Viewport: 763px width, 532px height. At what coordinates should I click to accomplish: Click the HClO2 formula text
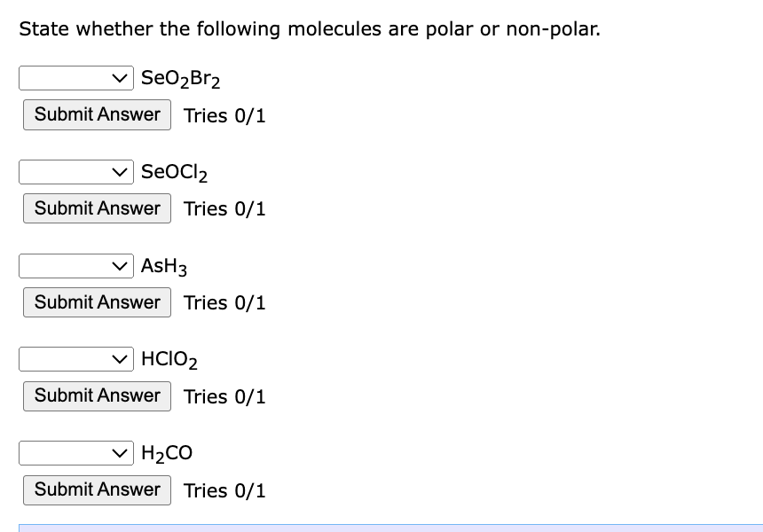point(169,359)
